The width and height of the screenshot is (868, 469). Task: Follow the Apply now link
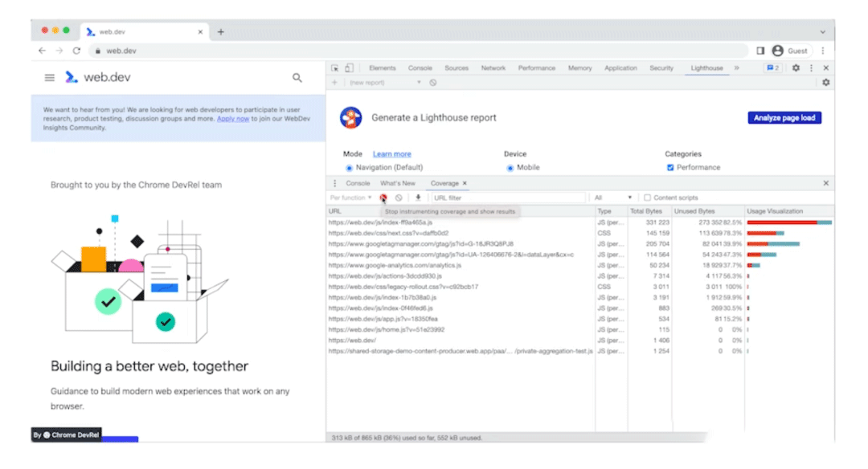233,119
